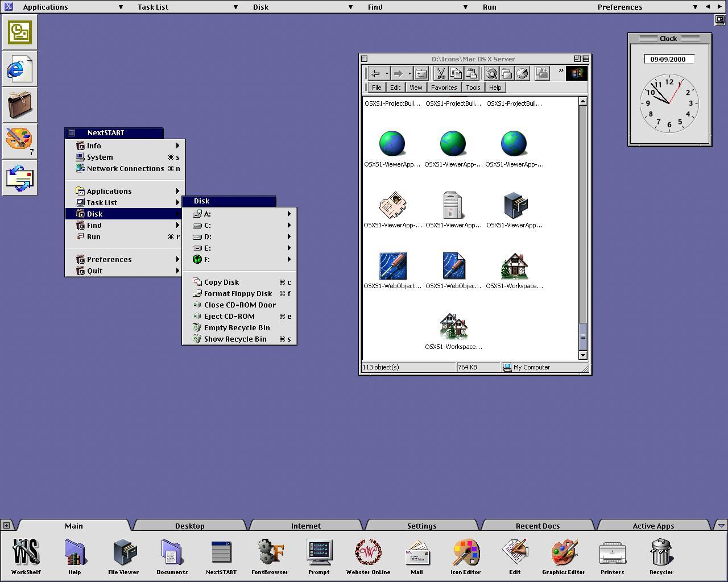Show more toolbar buttons chevron

click(x=561, y=71)
